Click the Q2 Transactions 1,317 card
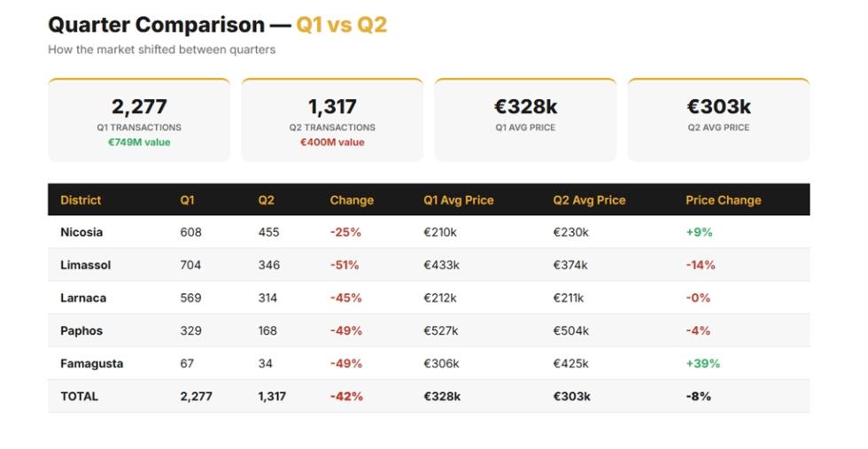 click(x=332, y=120)
